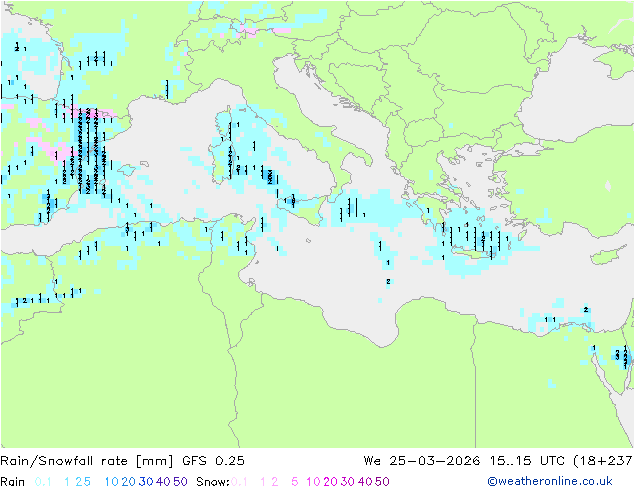Select the Rain legend value 30
Image resolution: width=634 pixels, height=490 pixels.
click(146, 482)
